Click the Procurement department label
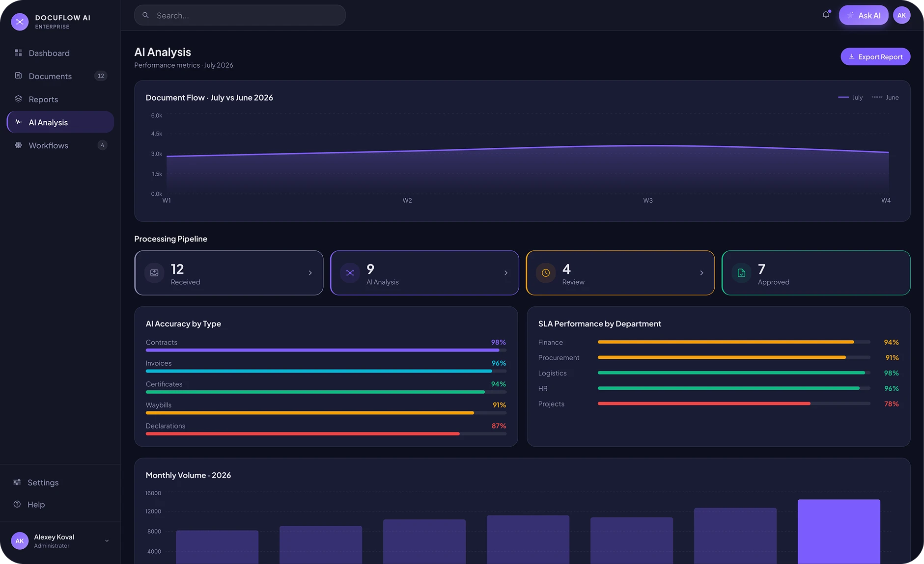This screenshot has height=564, width=924. (559, 358)
